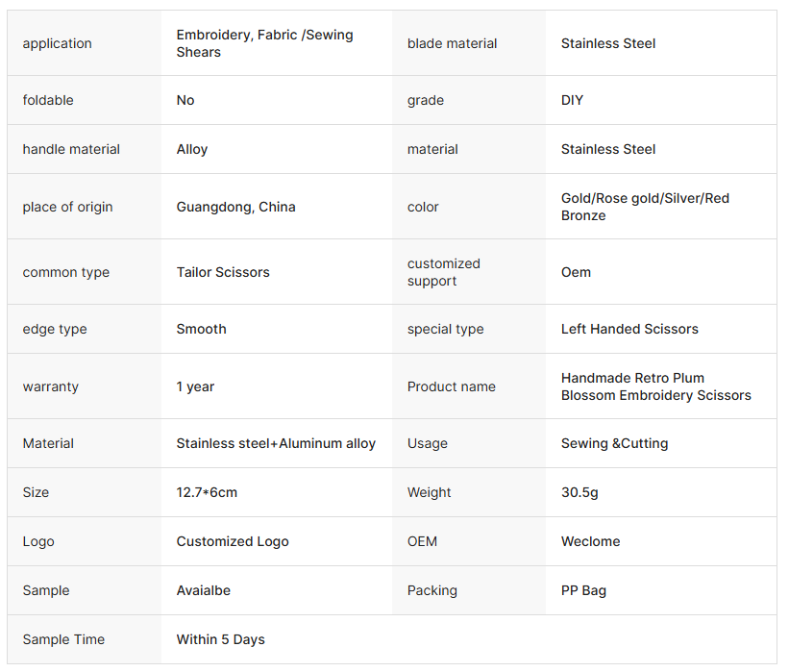
Task: Select the 'Embroidery, Fabric /Sewing Shears' text
Action: (264, 44)
